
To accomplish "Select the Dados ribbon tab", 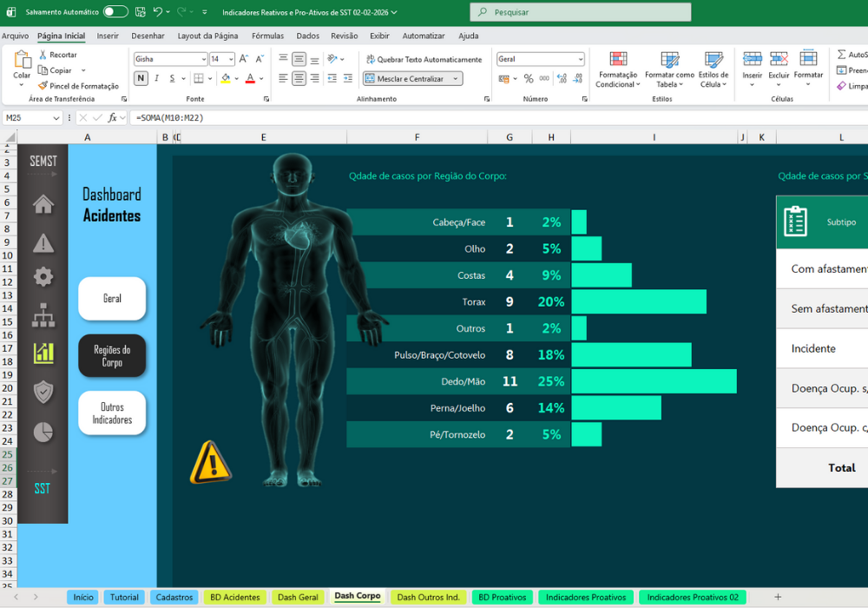I will 307,36.
